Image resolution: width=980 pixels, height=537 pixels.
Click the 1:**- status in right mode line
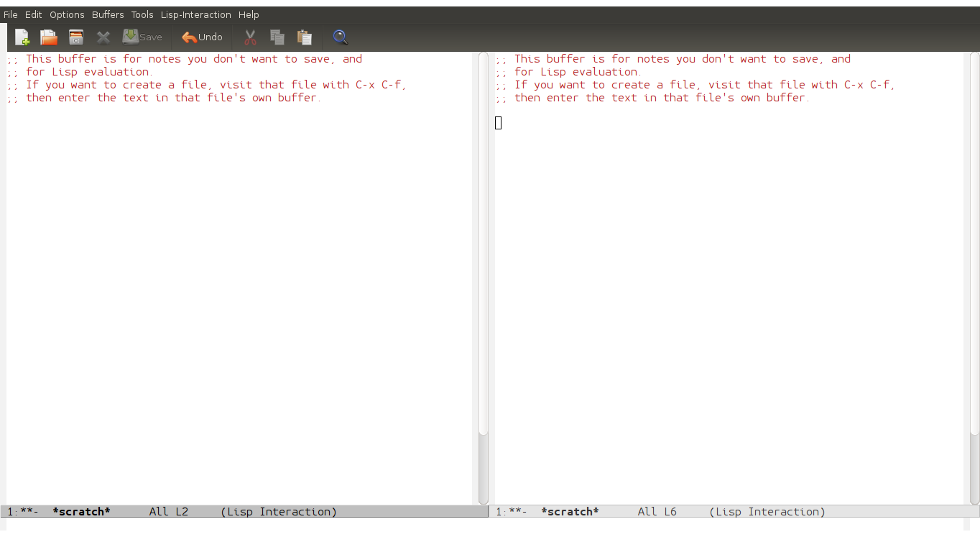click(x=512, y=512)
